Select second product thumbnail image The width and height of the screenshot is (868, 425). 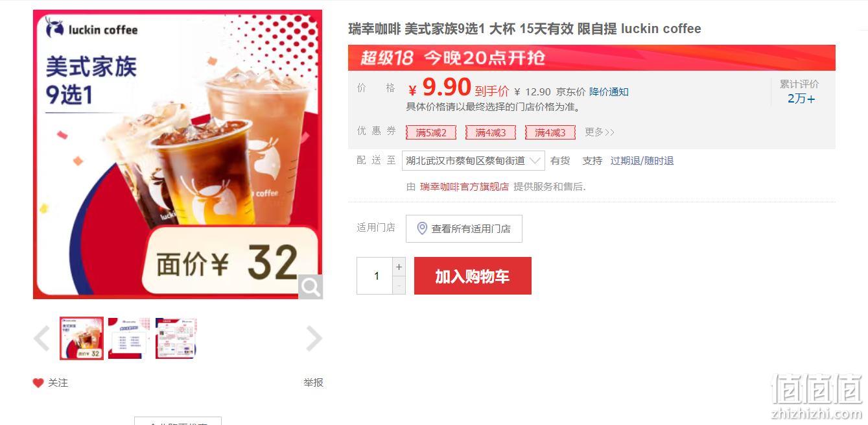(128, 338)
